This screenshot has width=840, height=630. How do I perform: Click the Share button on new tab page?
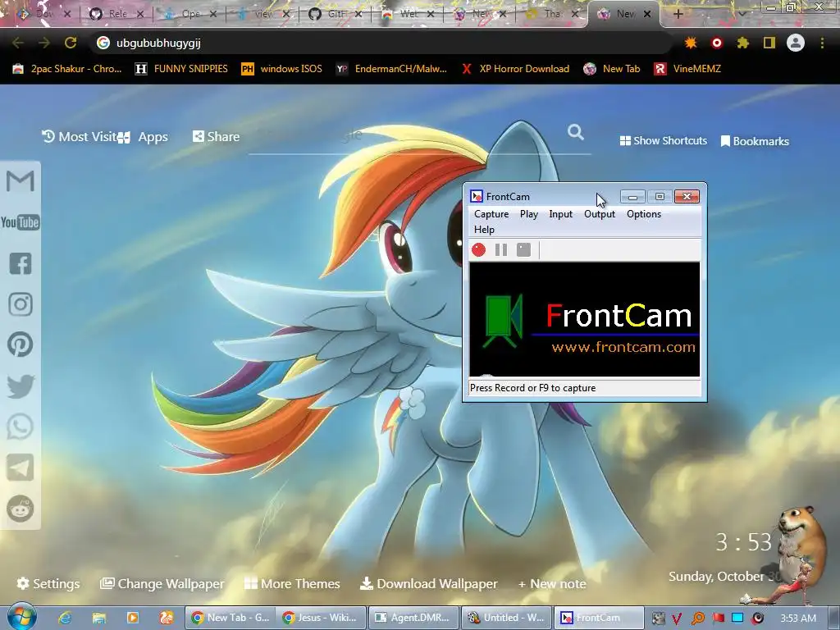tap(216, 137)
